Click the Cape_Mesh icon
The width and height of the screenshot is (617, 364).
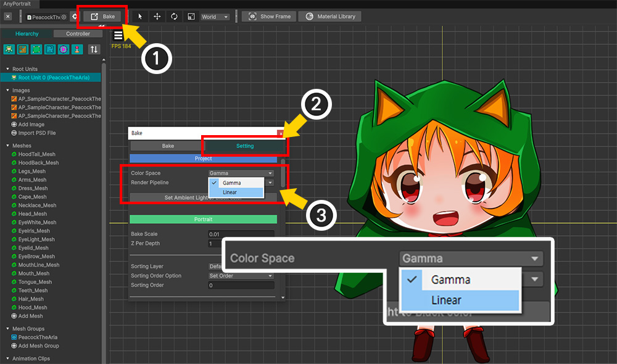click(14, 197)
